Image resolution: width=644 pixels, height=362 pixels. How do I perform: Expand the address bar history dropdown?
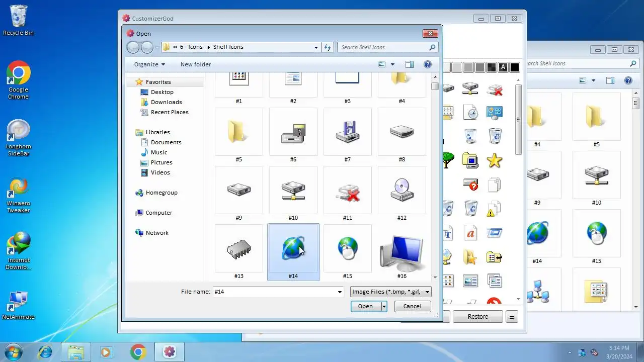(x=316, y=47)
